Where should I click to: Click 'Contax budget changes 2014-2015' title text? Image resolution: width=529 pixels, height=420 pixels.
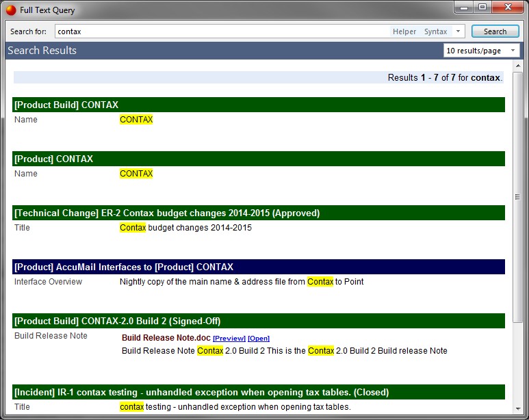pyautogui.click(x=185, y=228)
